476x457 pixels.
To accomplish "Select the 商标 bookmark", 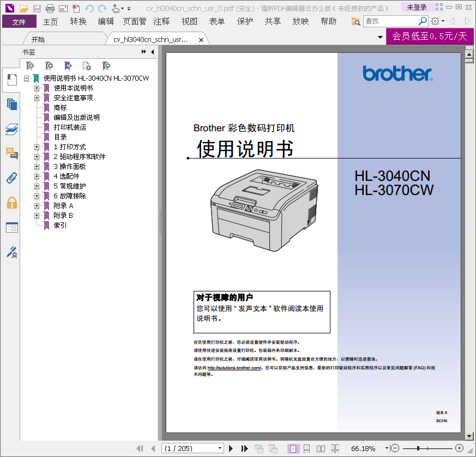I will coord(60,108).
